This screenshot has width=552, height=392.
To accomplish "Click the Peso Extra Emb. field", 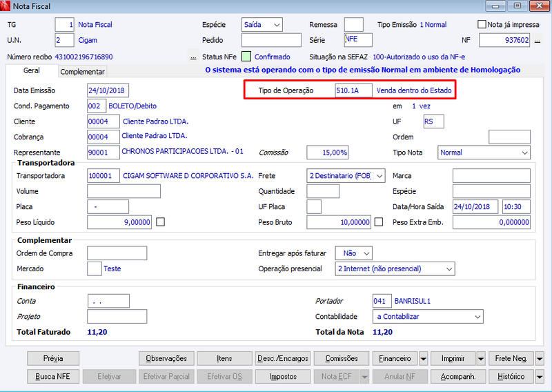I will point(491,222).
